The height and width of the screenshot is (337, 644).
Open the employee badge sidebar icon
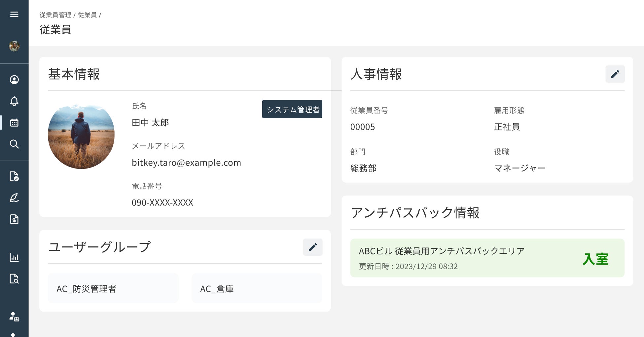tap(14, 317)
